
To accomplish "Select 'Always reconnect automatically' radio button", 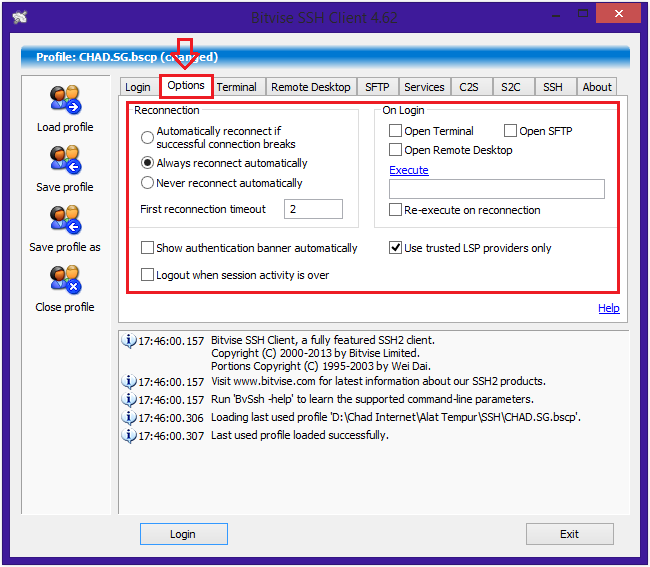I will 148,162.
